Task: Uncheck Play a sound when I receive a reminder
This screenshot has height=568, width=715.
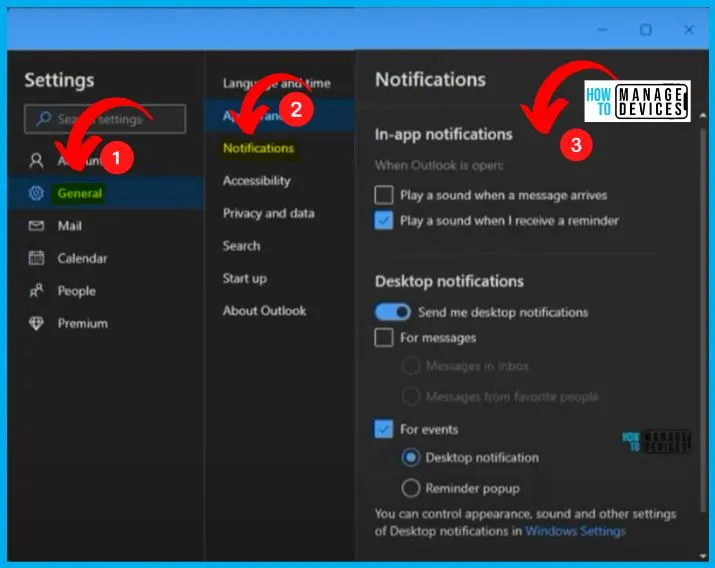Action: click(383, 221)
